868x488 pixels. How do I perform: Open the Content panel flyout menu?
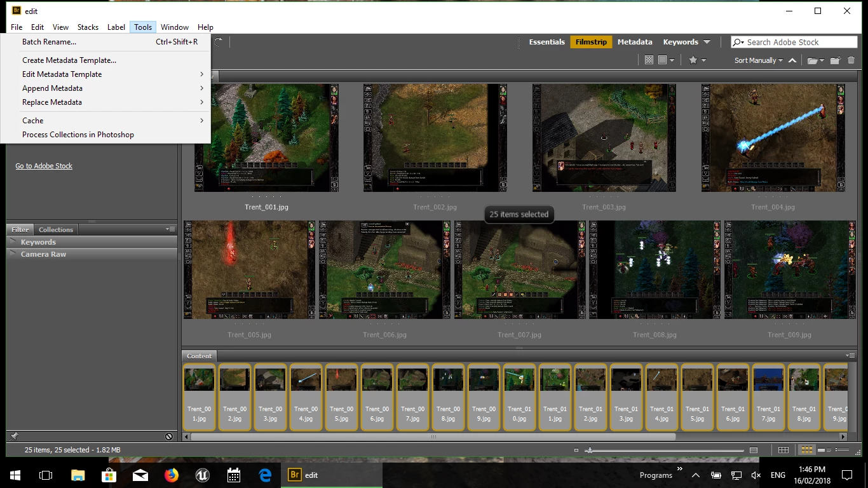[850, 355]
